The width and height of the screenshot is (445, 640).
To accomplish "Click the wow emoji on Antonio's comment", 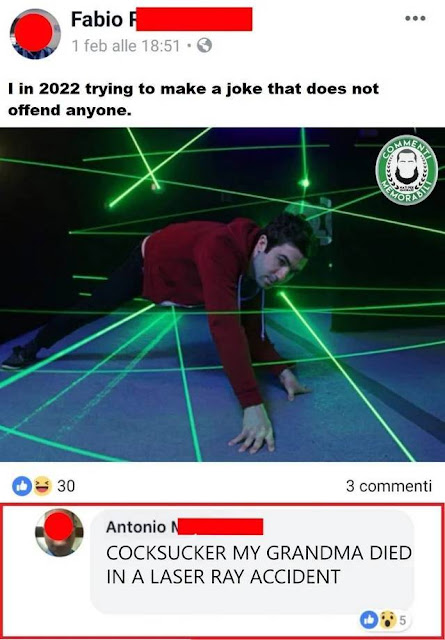I will [x=387, y=620].
